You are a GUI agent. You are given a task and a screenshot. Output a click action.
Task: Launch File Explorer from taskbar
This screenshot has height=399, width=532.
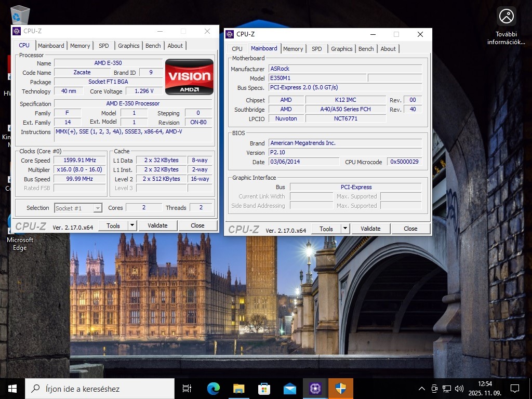click(x=238, y=389)
